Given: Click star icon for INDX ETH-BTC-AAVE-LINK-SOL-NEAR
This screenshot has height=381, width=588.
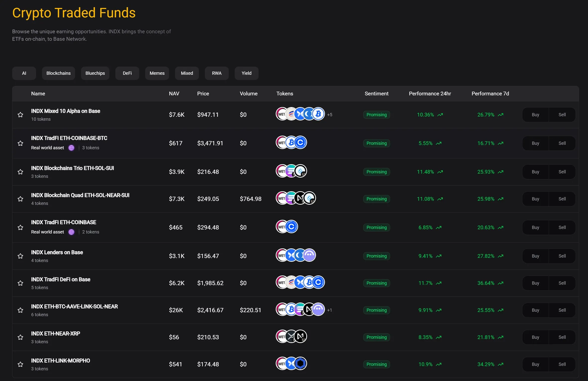Looking at the screenshot, I should 20,310.
